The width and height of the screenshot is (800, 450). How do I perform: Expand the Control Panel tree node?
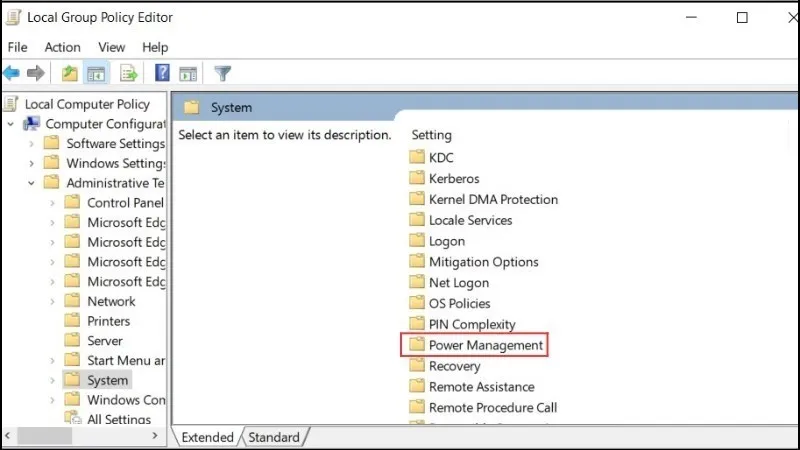click(52, 203)
